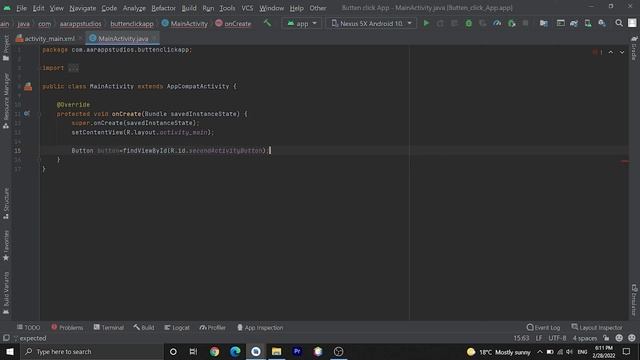Image resolution: width=640 pixels, height=360 pixels.
Task: Open Chrome from the taskbar
Action: click(x=214, y=351)
